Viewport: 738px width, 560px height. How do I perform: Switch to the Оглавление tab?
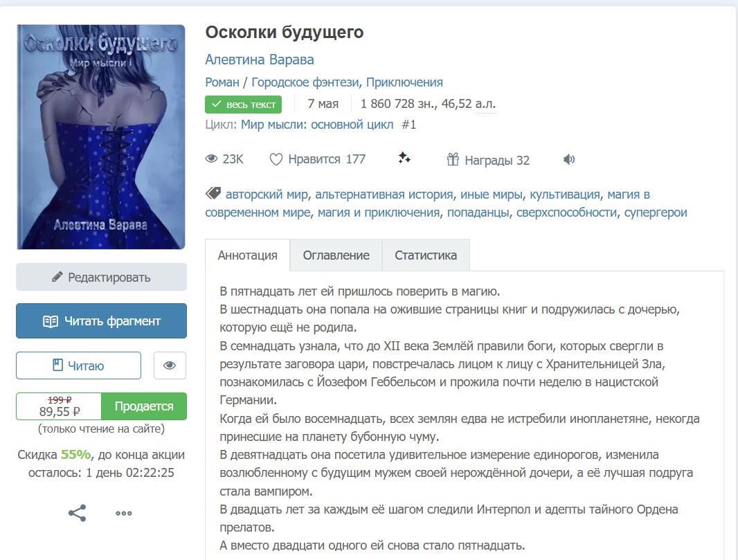(336, 255)
